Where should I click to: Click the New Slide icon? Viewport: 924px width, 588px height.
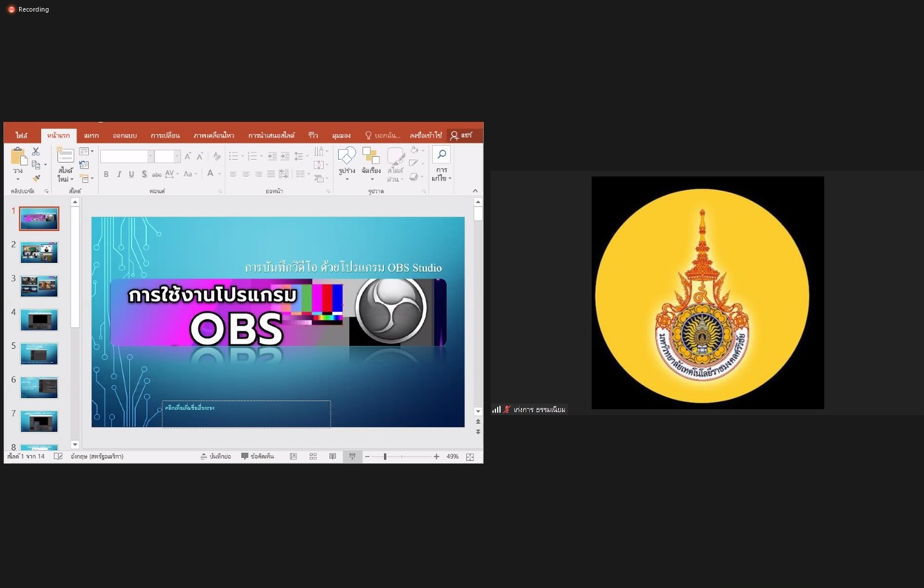[65, 155]
